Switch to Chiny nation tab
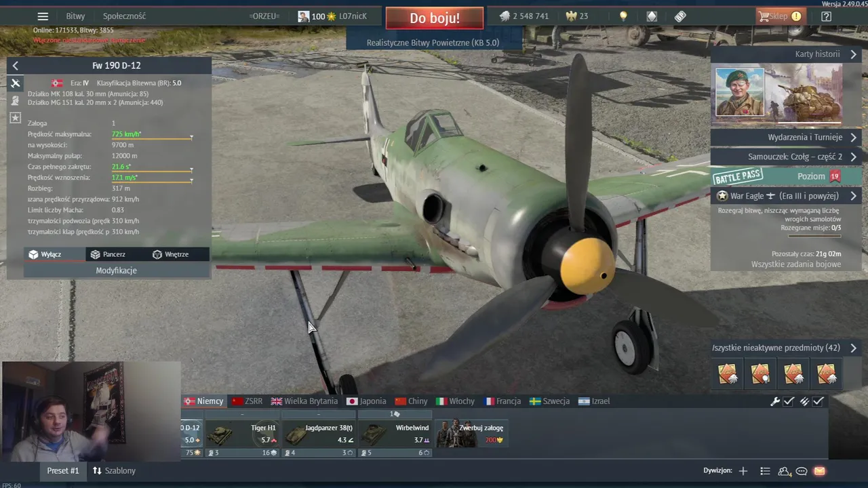Viewport: 868px width, 488px height. click(x=412, y=401)
